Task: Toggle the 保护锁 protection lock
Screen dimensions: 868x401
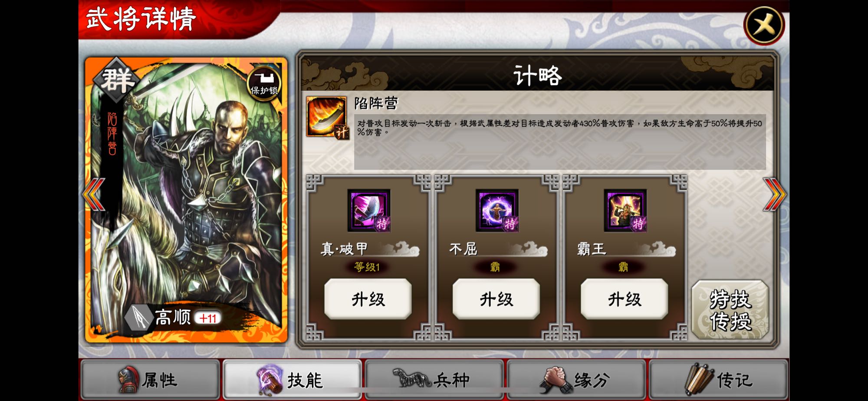Action: (x=263, y=83)
